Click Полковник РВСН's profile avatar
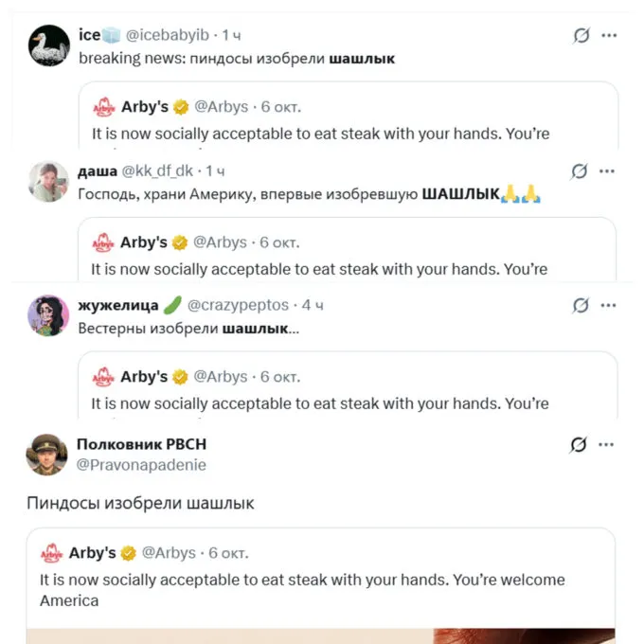 (46, 455)
